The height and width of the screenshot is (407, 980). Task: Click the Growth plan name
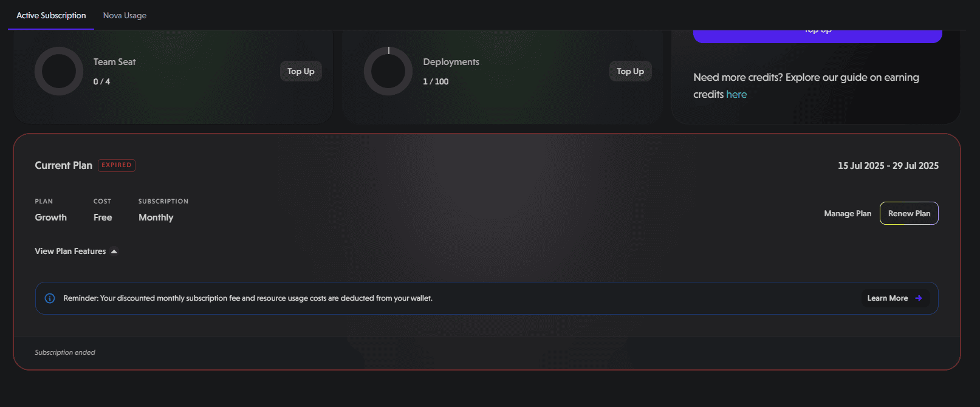point(51,217)
